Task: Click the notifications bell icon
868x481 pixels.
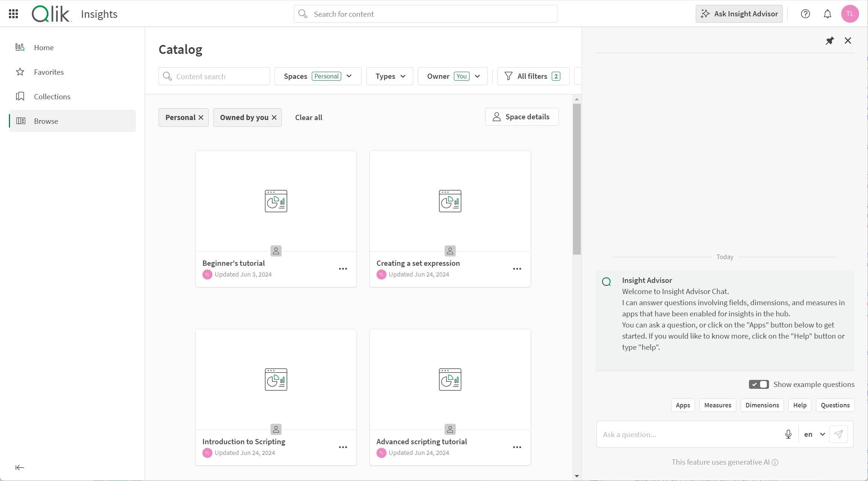Action: [x=827, y=14]
